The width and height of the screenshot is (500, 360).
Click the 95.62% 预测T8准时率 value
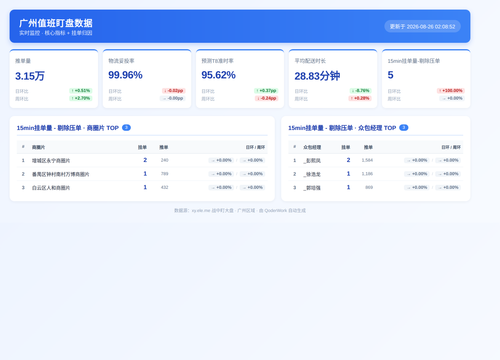coord(218,75)
